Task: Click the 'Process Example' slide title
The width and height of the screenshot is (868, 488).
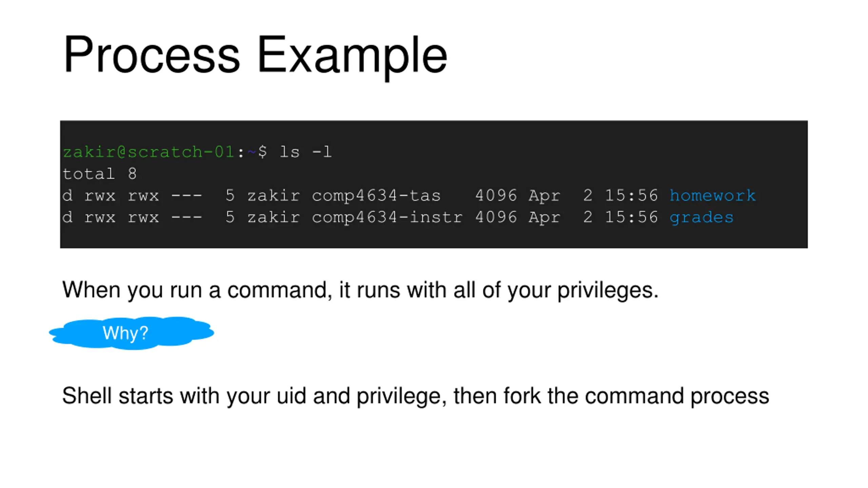Action: pos(255,56)
